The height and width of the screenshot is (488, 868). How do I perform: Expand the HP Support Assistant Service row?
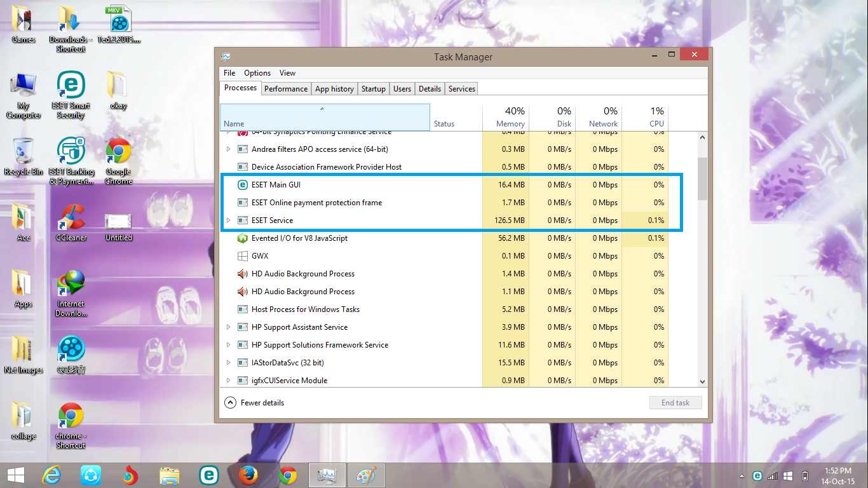pos(229,327)
